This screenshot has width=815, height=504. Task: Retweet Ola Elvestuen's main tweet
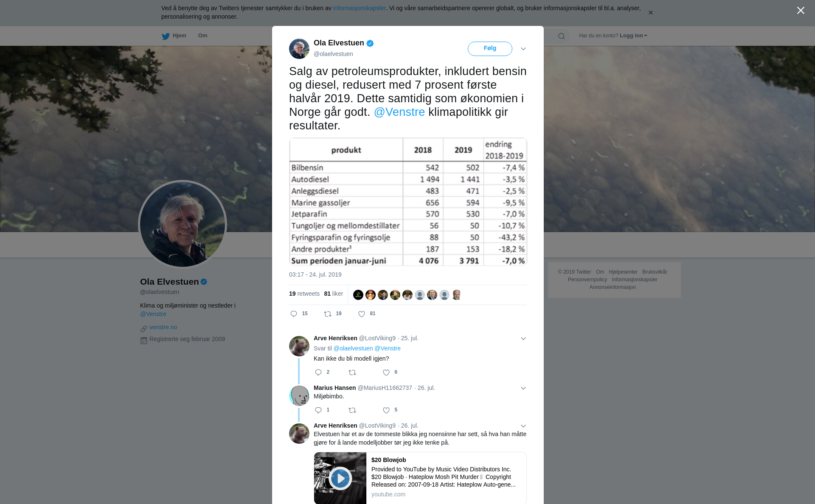tap(328, 314)
